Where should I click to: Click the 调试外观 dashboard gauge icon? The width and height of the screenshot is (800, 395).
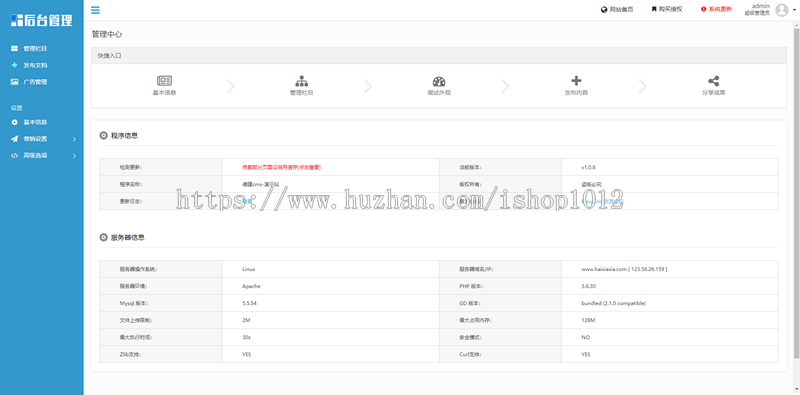pos(439,81)
